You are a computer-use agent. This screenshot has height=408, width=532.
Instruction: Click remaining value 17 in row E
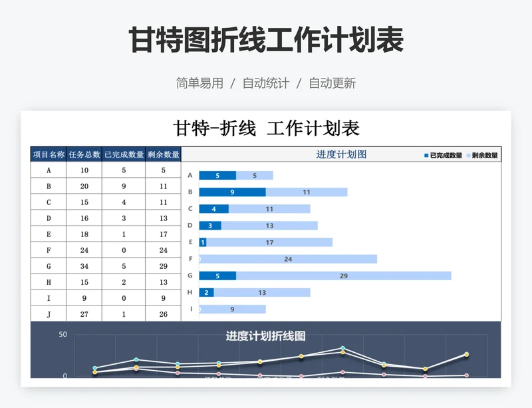click(163, 234)
